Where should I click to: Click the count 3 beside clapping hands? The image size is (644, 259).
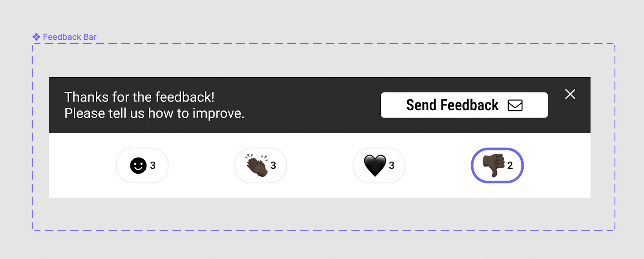pyautogui.click(x=273, y=165)
